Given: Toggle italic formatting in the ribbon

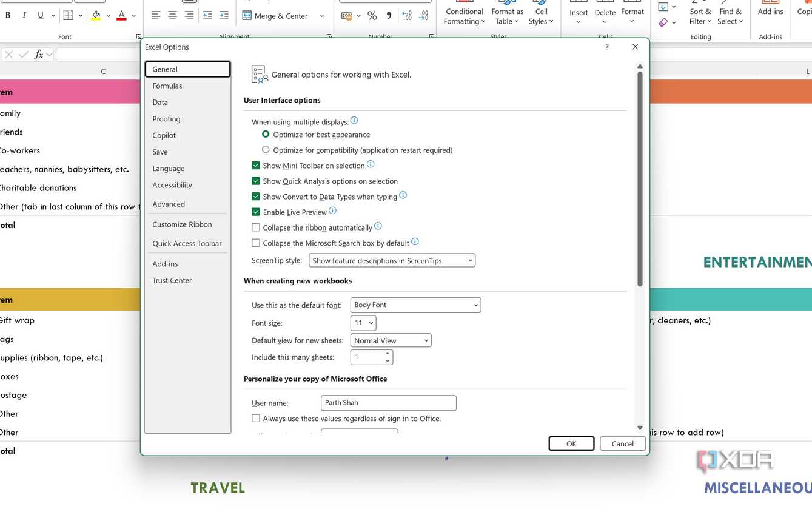Looking at the screenshot, I should (x=24, y=15).
